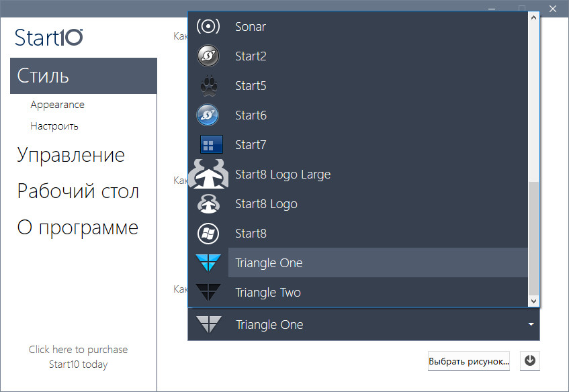Image resolution: width=569 pixels, height=392 pixels.
Task: Choose Triangle Two from the list
Action: click(x=358, y=292)
